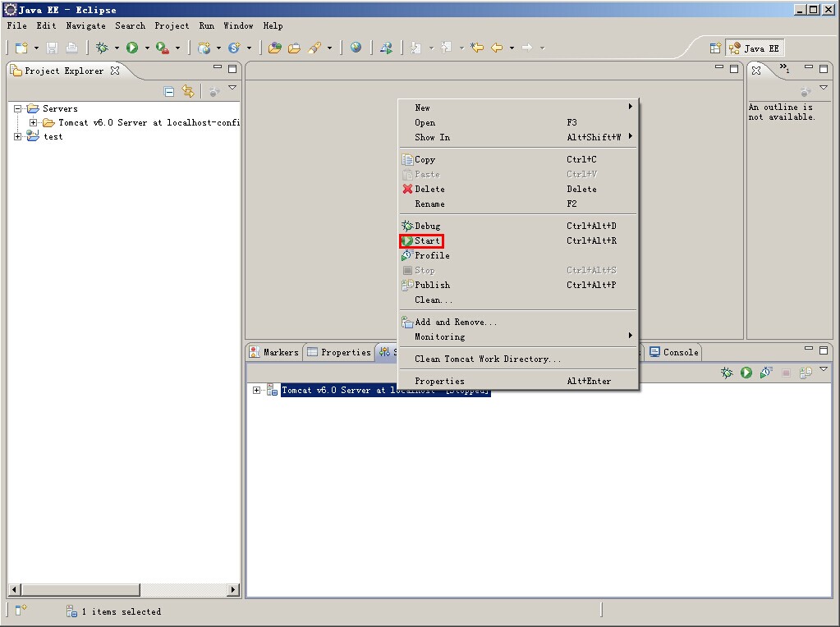Choose Debug in the context menu
The image size is (840, 627).
[x=518, y=226]
